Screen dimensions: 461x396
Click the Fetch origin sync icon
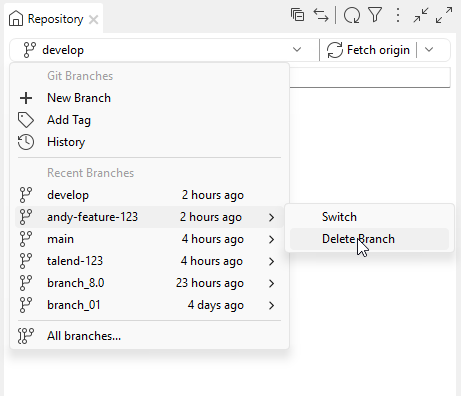click(x=335, y=50)
